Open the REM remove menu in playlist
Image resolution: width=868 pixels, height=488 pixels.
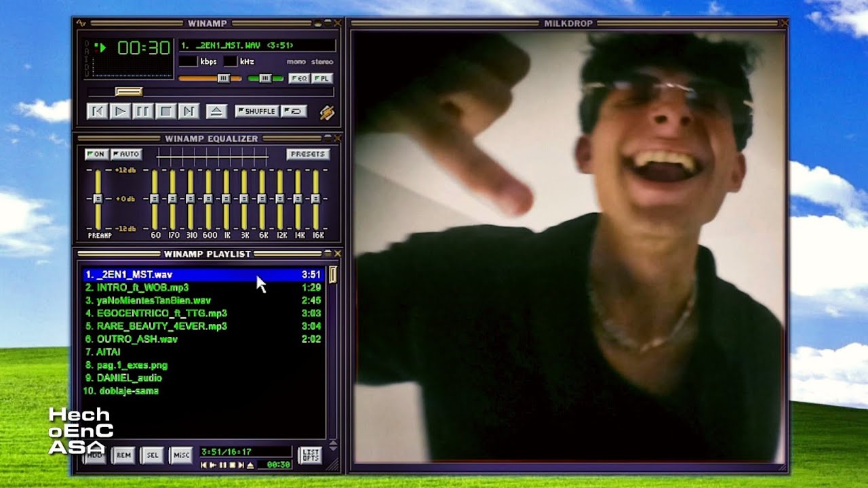click(124, 455)
